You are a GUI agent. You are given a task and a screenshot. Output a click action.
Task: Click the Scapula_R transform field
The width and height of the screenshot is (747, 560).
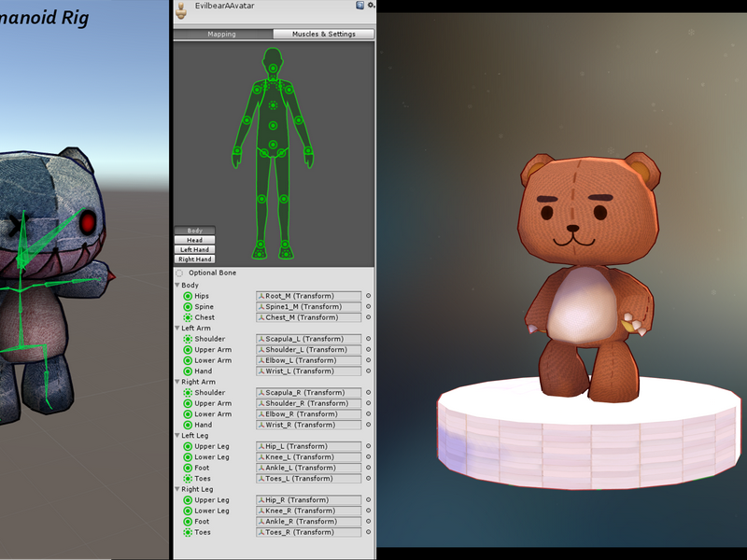tap(309, 393)
